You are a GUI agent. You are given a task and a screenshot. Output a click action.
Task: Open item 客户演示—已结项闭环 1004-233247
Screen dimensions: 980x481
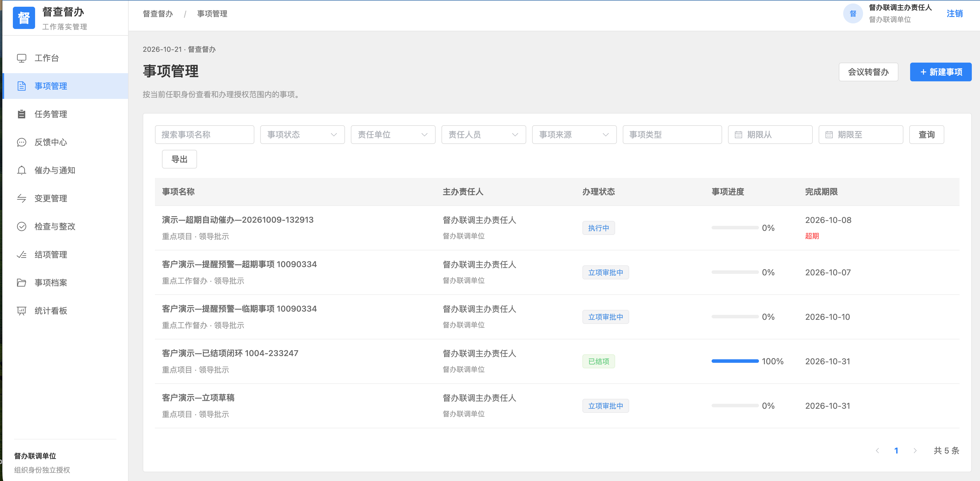tap(230, 353)
